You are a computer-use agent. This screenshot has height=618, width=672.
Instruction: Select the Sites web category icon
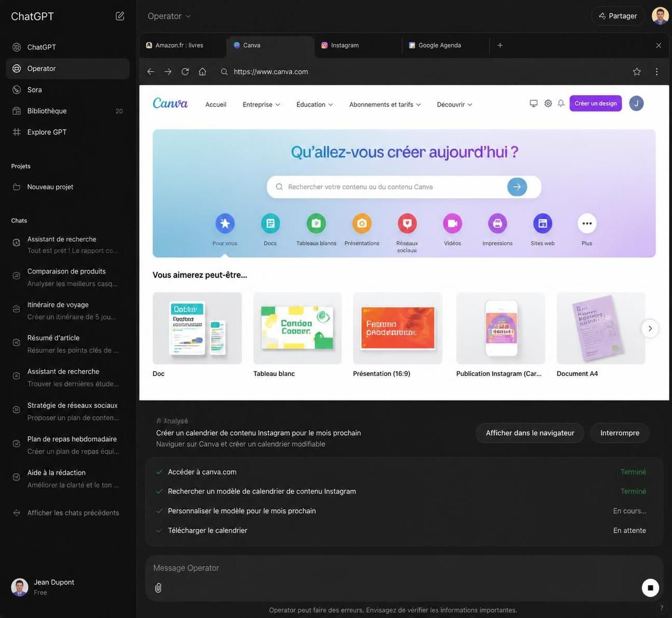(x=543, y=224)
